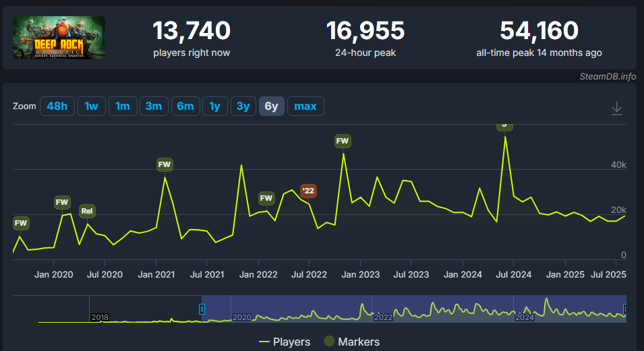Click the 2024 label in the navigator
The width and height of the screenshot is (644, 351).
[x=525, y=317]
